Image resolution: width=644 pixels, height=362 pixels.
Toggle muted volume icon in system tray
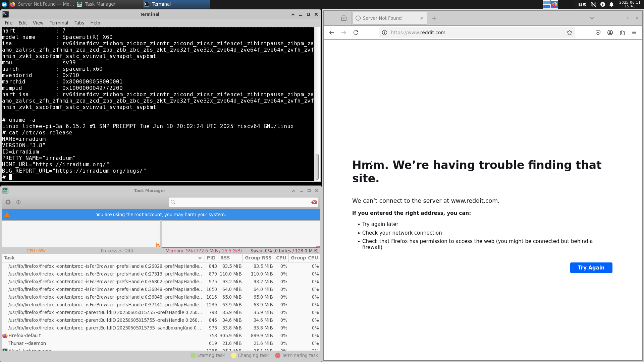tap(593, 4)
